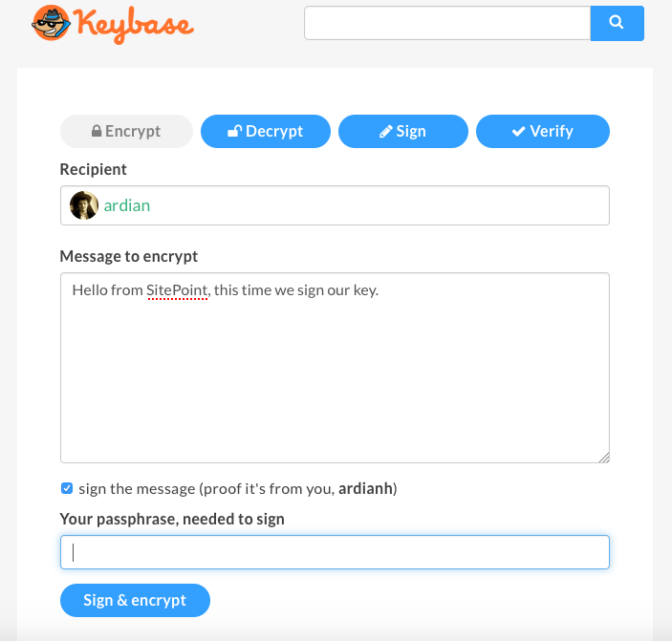Click the pencil icon on the Sign tab
672x641 pixels.
(386, 132)
